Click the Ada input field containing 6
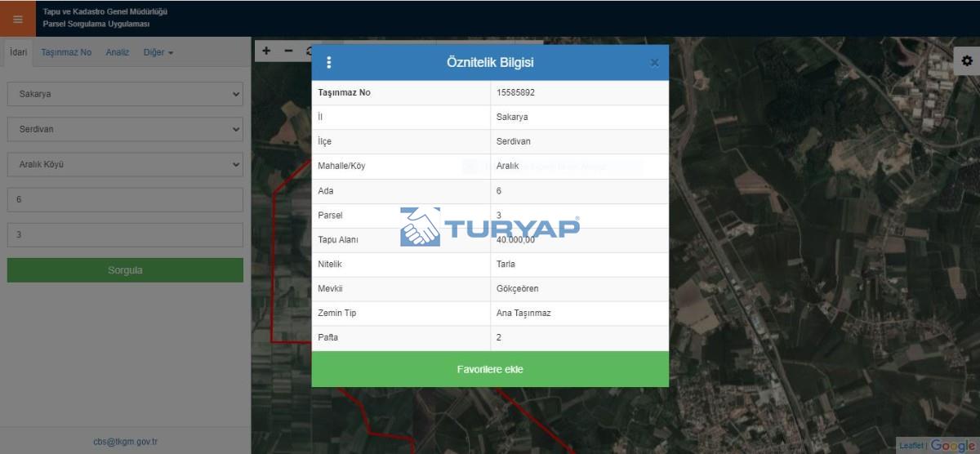This screenshot has height=454, width=980. point(125,200)
